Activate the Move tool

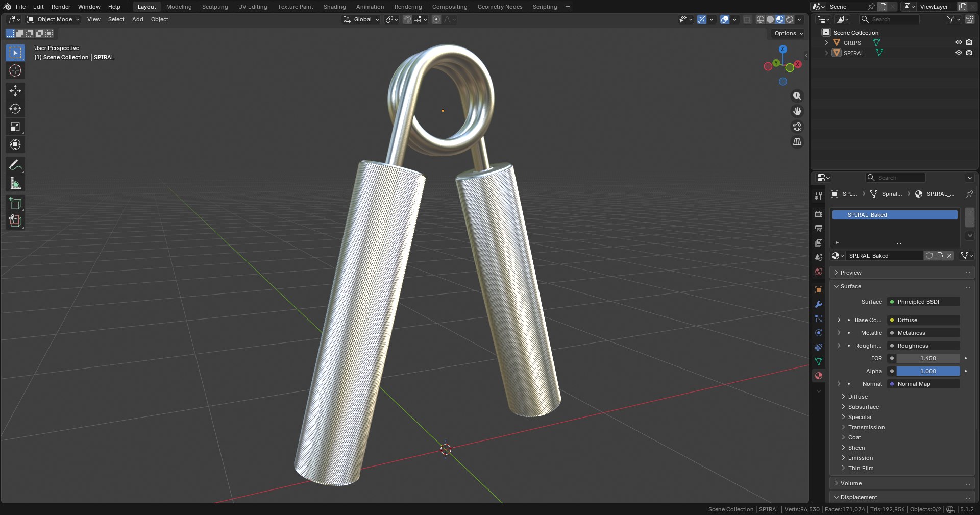15,91
